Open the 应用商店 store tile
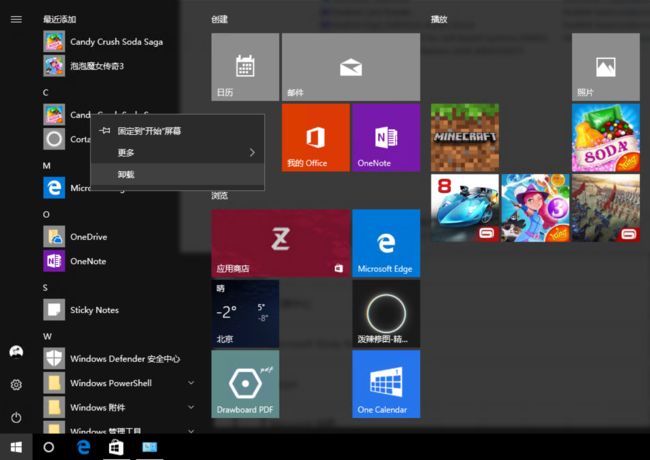This screenshot has width=650, height=460. pyautogui.click(x=281, y=243)
